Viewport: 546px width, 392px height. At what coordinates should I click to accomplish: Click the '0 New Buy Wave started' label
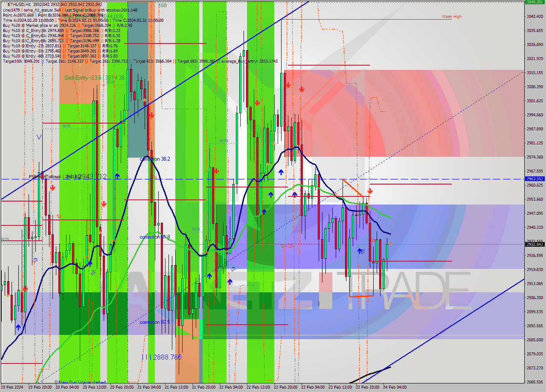tap(80, 382)
